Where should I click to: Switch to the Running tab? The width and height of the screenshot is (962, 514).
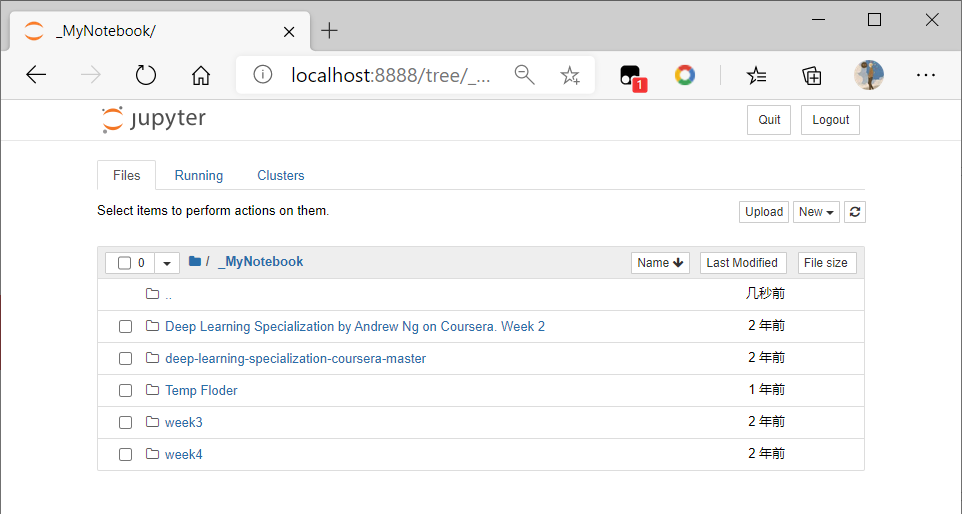(x=199, y=175)
